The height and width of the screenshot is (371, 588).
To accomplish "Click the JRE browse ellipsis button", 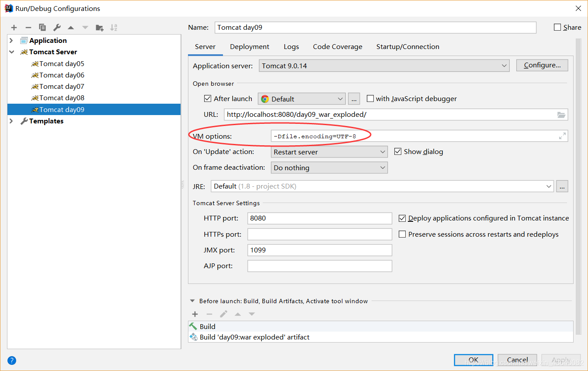I will 562,186.
